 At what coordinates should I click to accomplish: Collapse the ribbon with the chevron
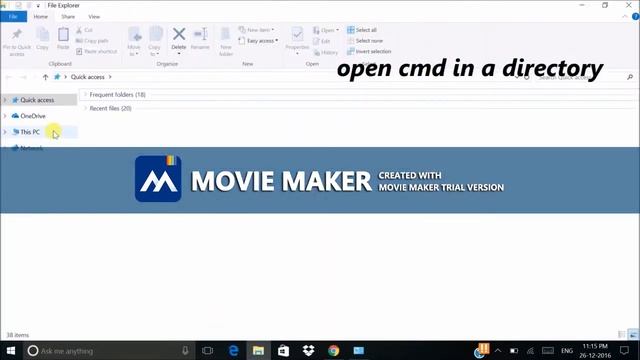point(625,17)
